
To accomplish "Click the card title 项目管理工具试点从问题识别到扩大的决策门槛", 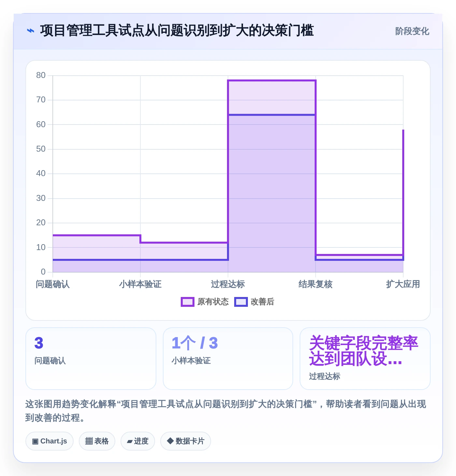I will coord(177,31).
